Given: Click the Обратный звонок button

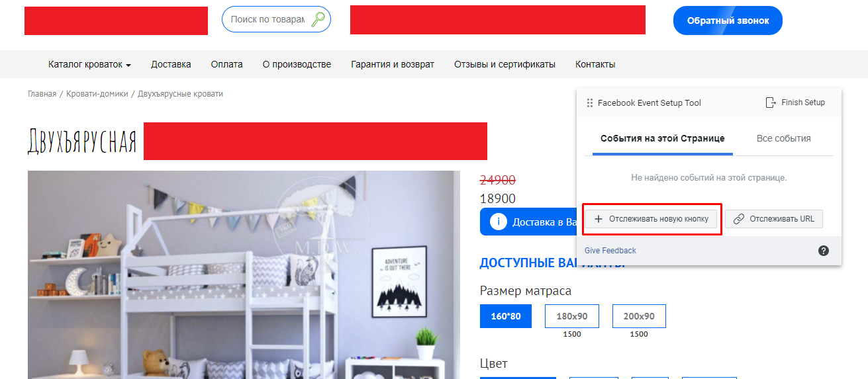Looking at the screenshot, I should pos(728,21).
